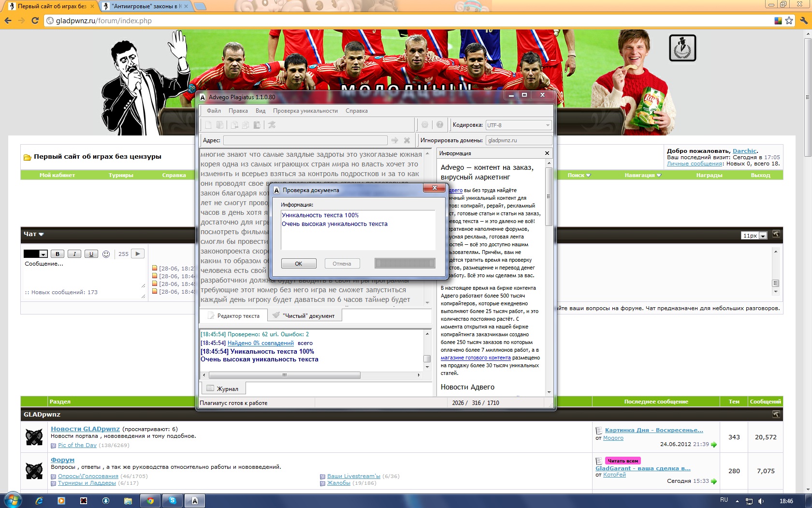
Task: Open the Проверка уникальности menu
Action: [x=305, y=111]
